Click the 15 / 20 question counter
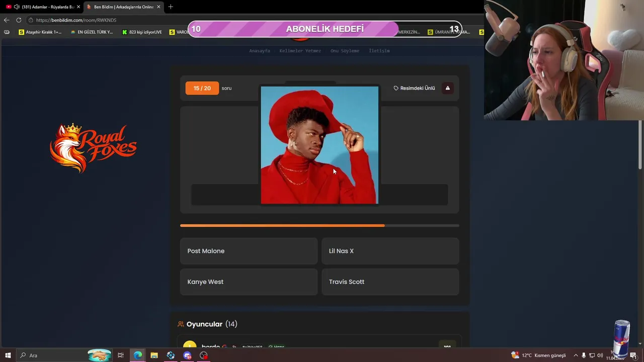This screenshot has height=362, width=644. coord(202,88)
